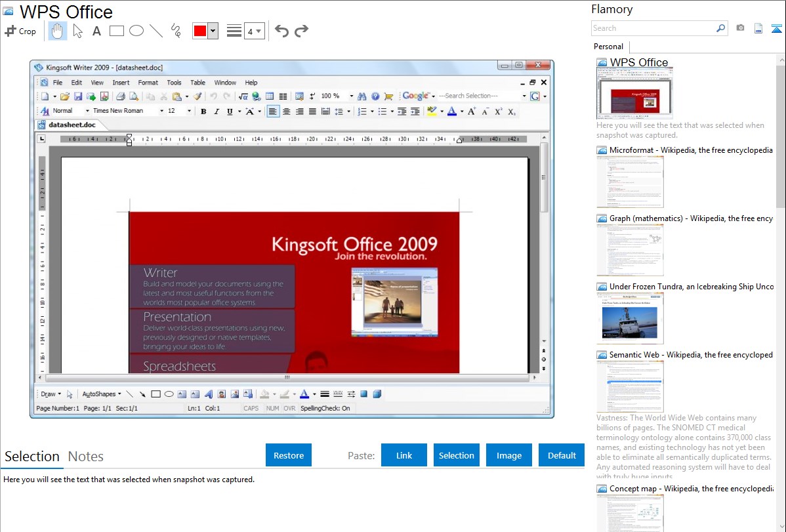Screen dimensions: 786x532
Task: Open the Graph (mathematics) snapshot thumbnail
Action: (630, 250)
